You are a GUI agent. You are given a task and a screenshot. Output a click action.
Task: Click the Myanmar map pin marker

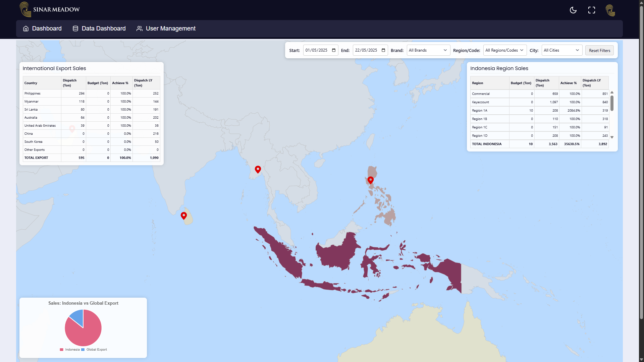(258, 169)
